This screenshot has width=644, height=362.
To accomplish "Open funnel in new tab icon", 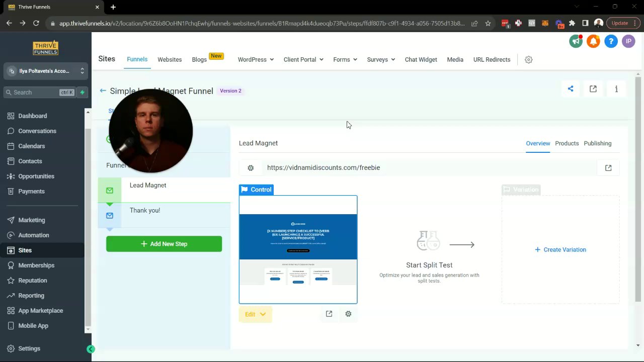I will [x=593, y=89].
